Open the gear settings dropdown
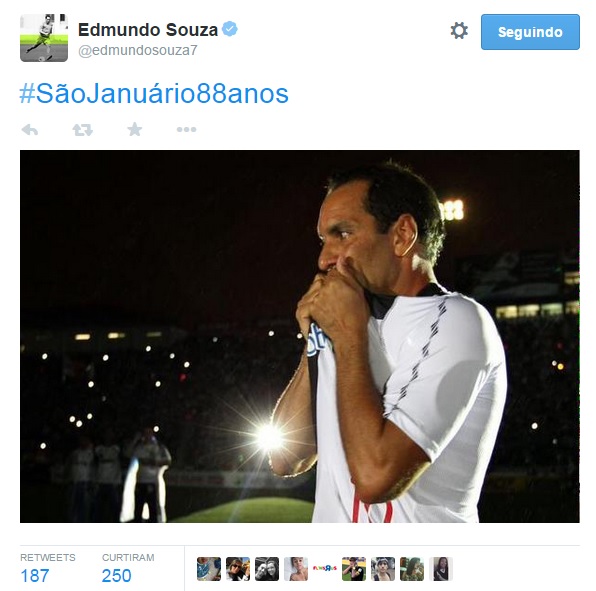Image resolution: width=596 pixels, height=591 pixels. (x=459, y=30)
